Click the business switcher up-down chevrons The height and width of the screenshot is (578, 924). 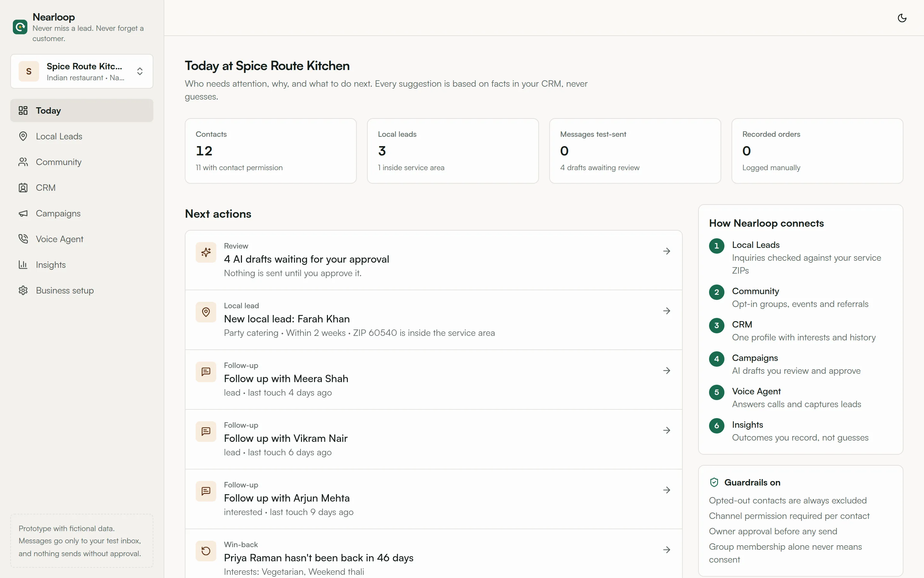(140, 72)
